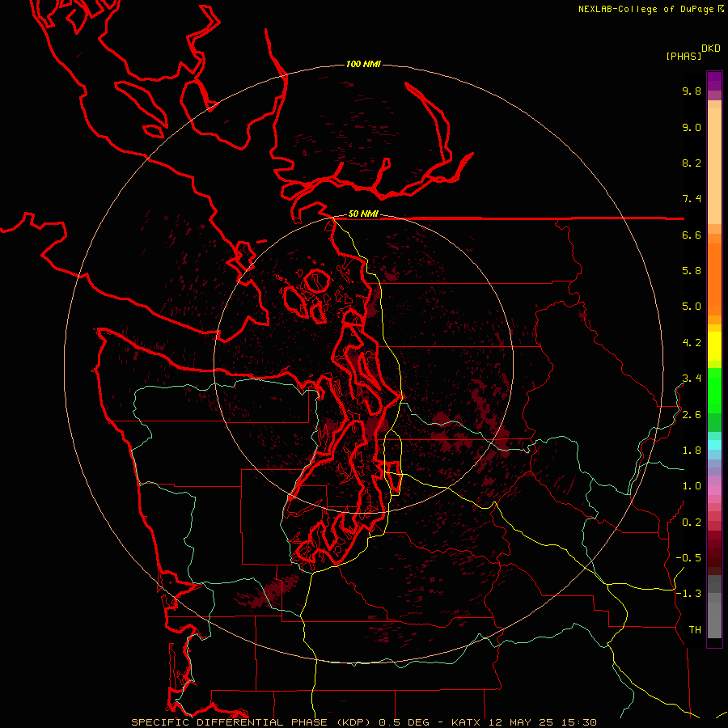Screen dimensions: 728x728
Task: Click the 0.2 scale value
Action: pos(692,523)
